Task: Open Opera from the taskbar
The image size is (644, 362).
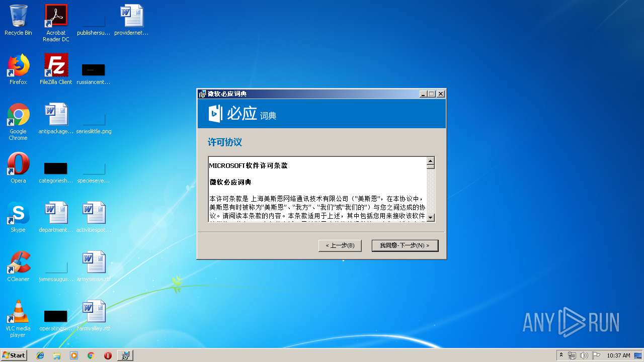Action: tap(108, 355)
